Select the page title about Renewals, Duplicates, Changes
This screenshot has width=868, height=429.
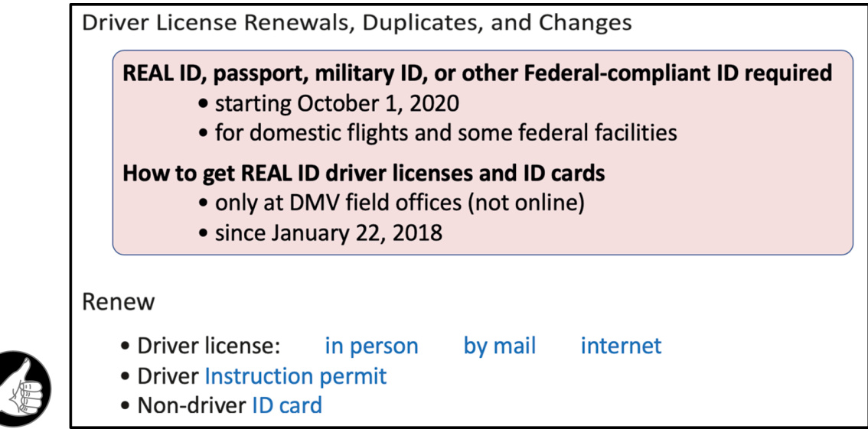point(357,23)
